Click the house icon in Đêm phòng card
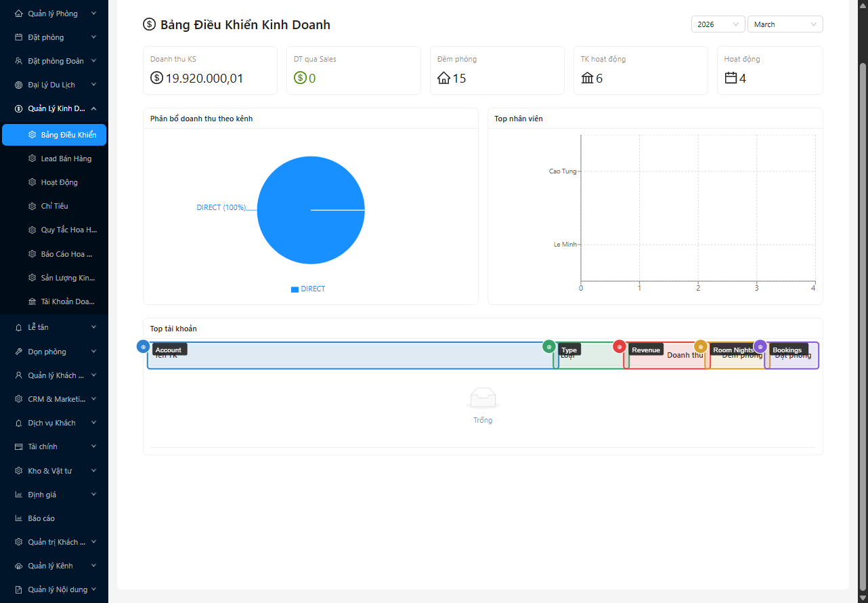Viewport: 868px width, 603px height. tap(444, 79)
